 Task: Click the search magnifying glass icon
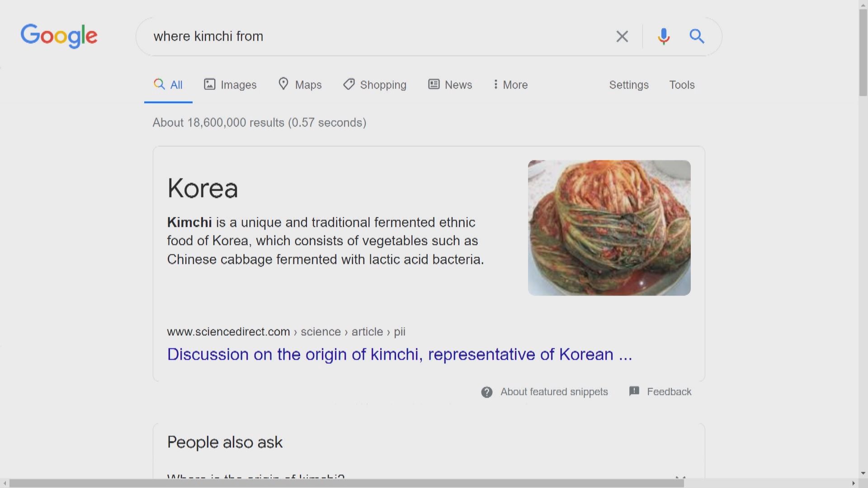click(x=697, y=36)
